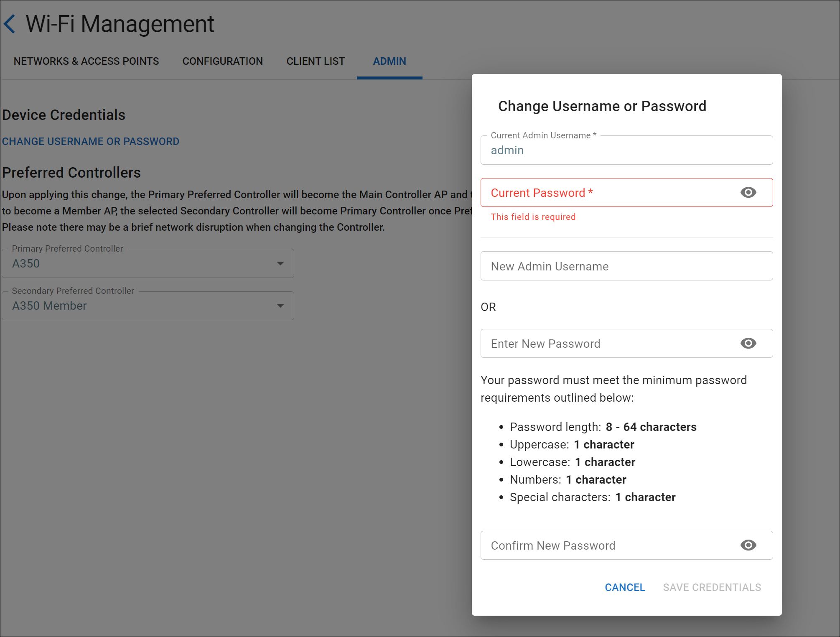Switch to Networks & Access Points tab
The height and width of the screenshot is (637, 840).
pyautogui.click(x=86, y=61)
